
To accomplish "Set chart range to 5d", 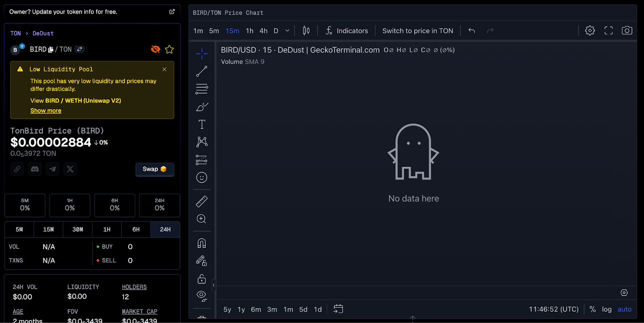I will tap(303, 309).
